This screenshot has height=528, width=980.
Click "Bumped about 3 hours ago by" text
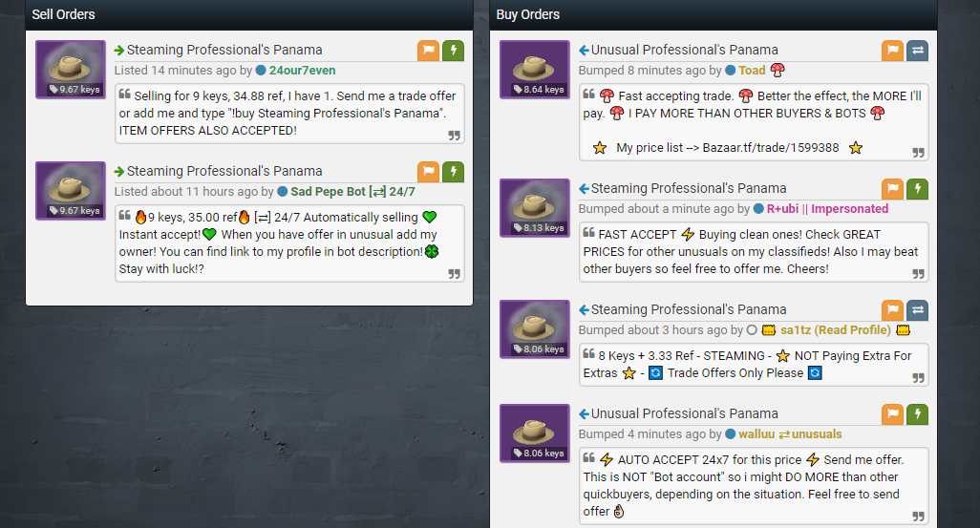click(661, 330)
